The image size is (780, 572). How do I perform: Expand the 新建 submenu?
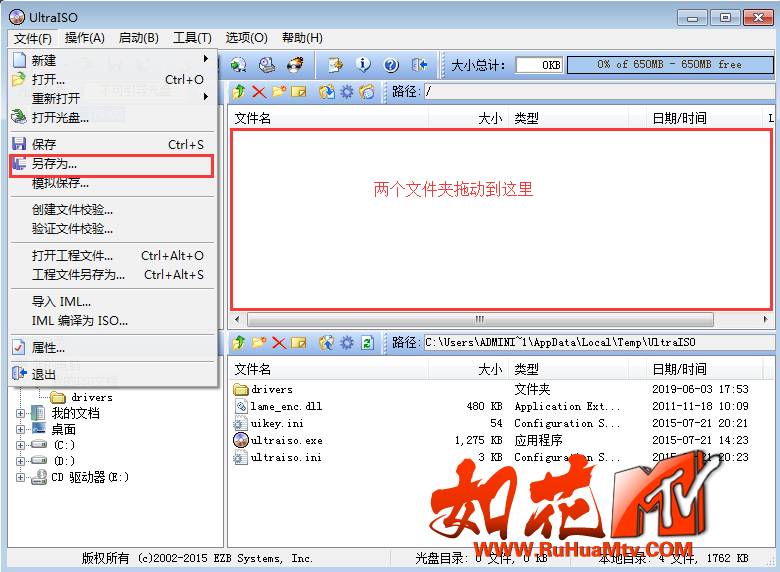[112, 60]
